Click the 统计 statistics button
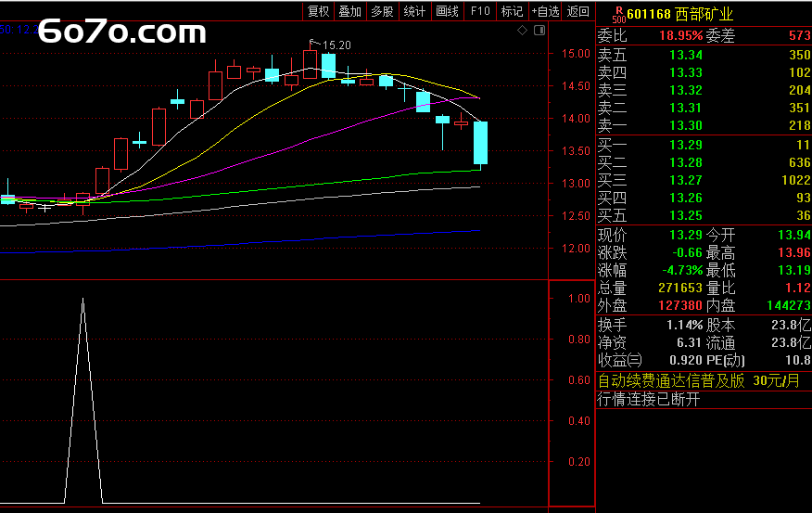Screen dimensions: 812x513 click(x=414, y=11)
